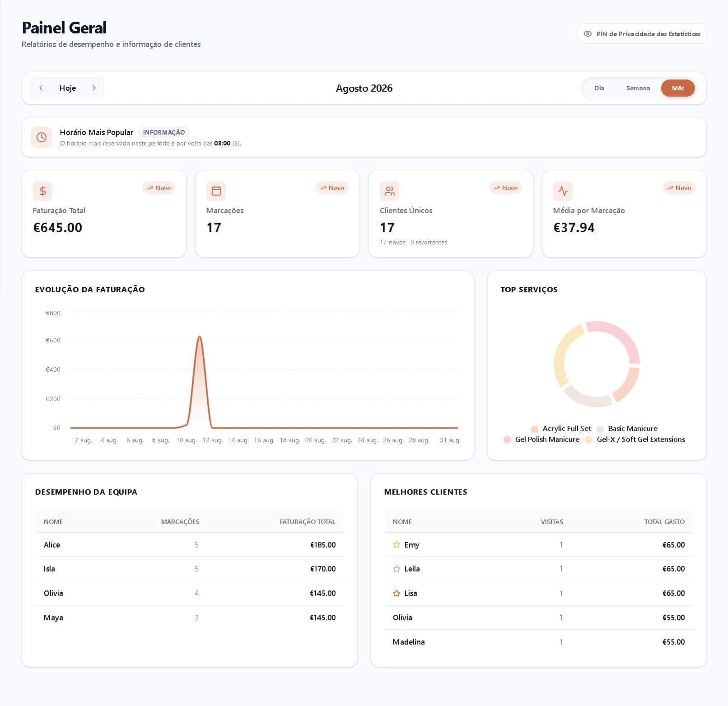728x706 pixels.
Task: Click the calendar icon on Marcações card
Action: (216, 191)
